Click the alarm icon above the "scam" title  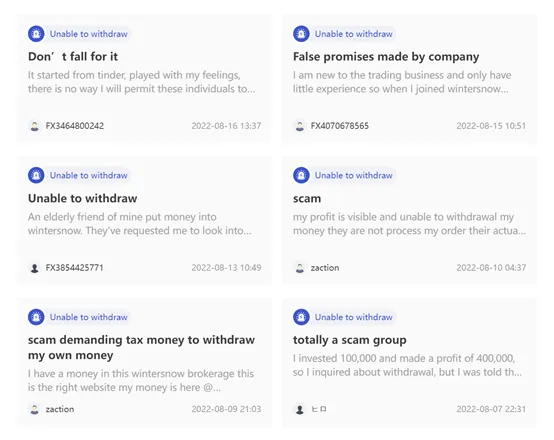(301, 175)
